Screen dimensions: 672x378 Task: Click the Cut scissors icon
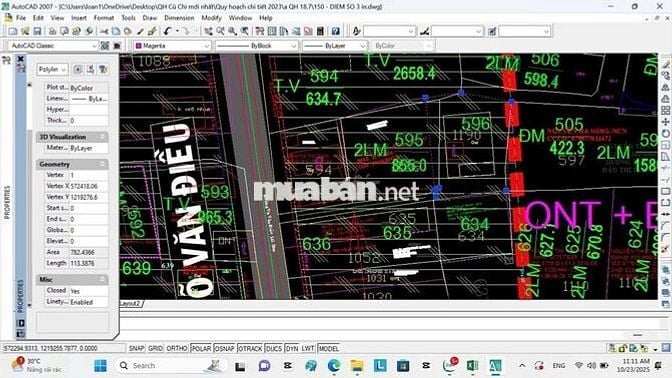click(104, 31)
